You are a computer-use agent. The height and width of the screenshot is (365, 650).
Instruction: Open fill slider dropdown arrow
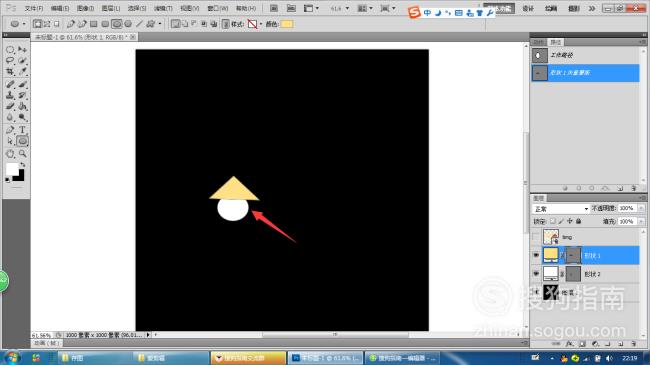coord(641,221)
